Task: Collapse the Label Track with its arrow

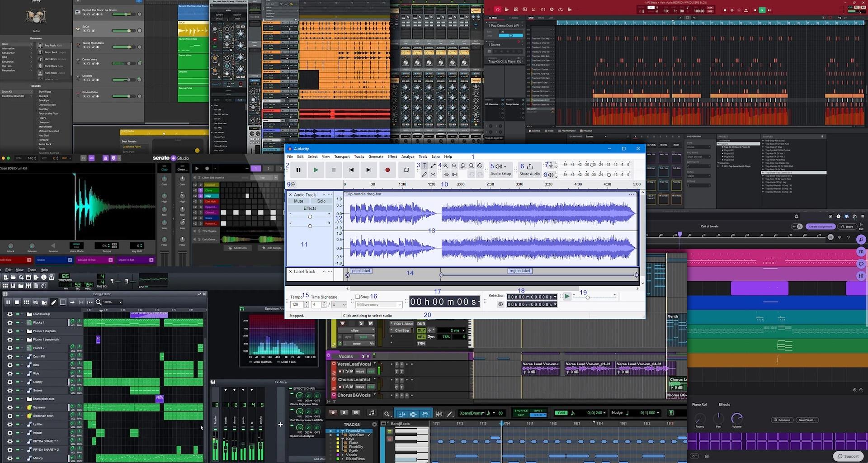Action: click(x=324, y=272)
